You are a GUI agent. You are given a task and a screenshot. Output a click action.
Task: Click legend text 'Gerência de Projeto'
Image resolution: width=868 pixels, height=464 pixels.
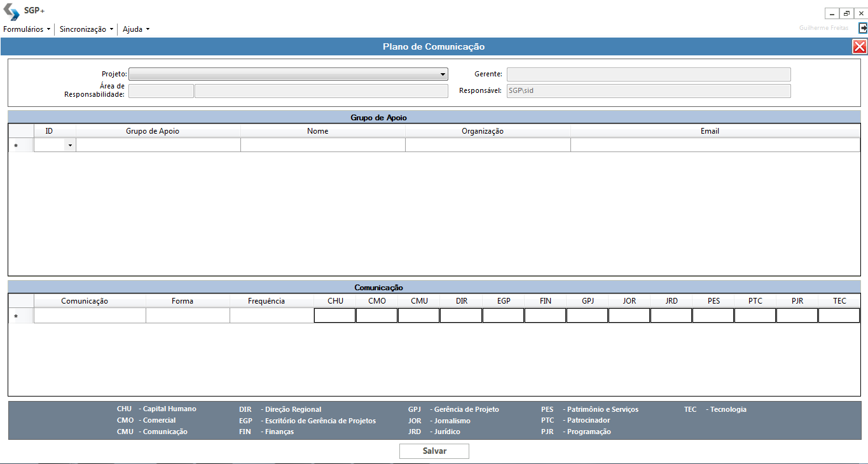(467, 409)
